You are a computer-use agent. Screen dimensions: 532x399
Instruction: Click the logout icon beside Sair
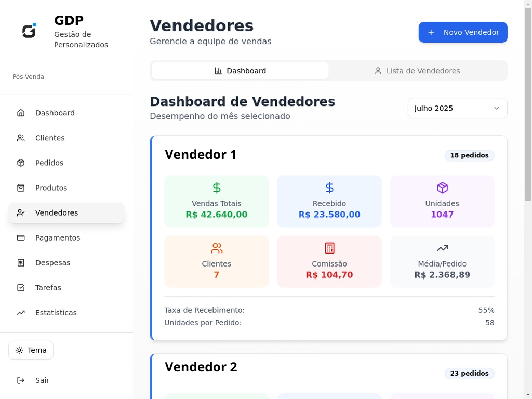21,380
